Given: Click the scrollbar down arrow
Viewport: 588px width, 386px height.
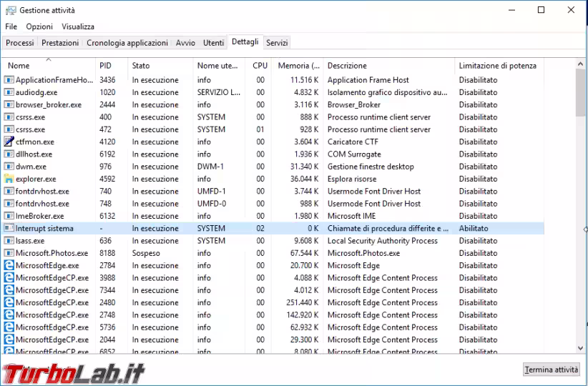Looking at the screenshot, I should (580, 348).
